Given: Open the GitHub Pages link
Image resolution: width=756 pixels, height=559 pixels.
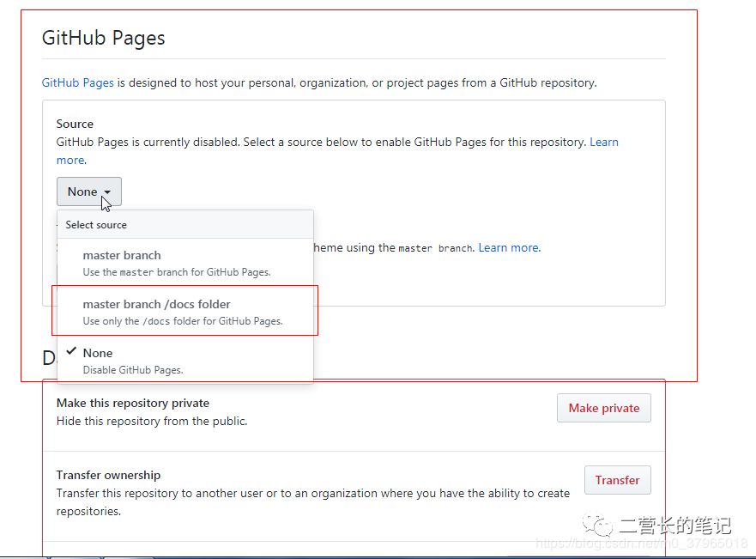Looking at the screenshot, I should click(x=77, y=83).
